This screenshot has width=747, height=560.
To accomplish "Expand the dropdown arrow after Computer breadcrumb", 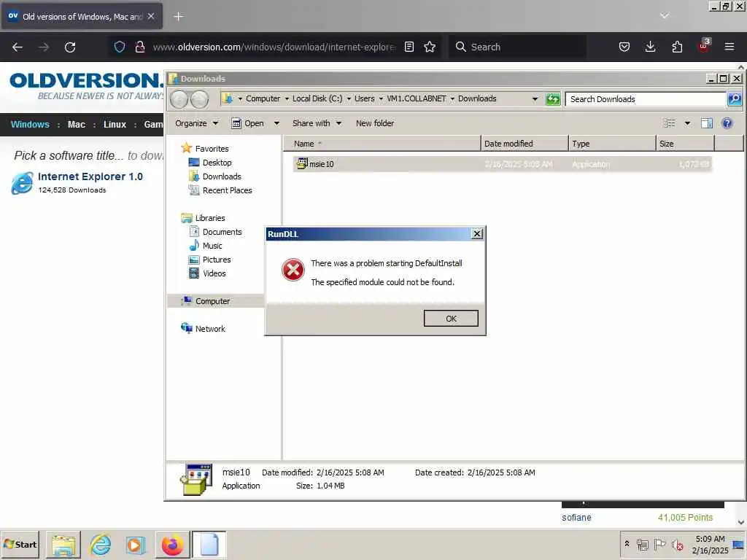I will pyautogui.click(x=286, y=99).
